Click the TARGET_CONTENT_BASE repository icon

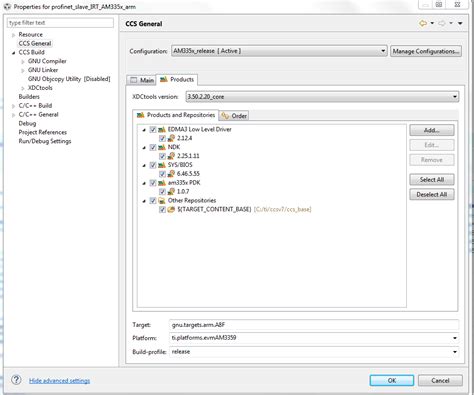click(171, 209)
